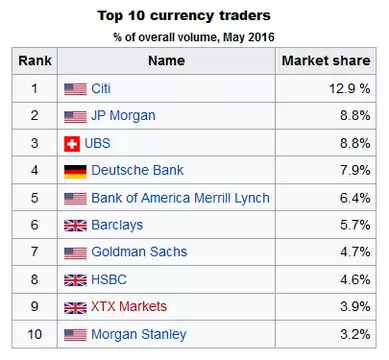Viewport: 389px width, 360px height.
Task: Click the Market share column header
Action: click(326, 61)
